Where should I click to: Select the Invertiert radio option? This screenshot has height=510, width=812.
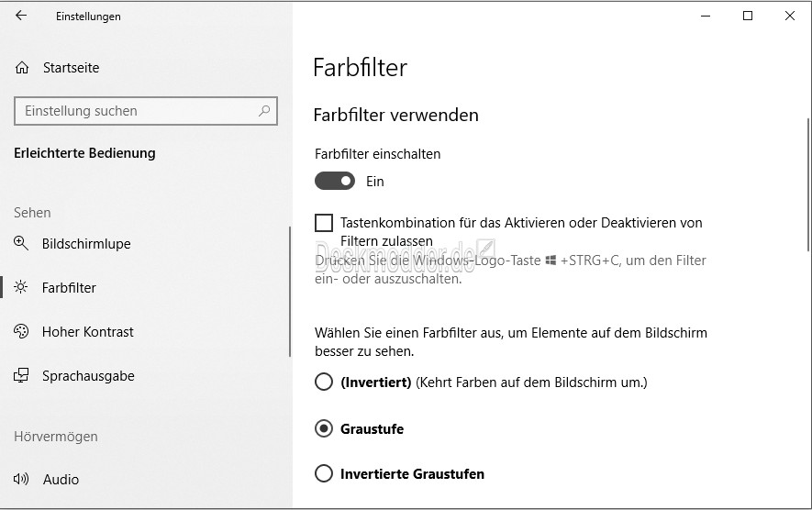click(324, 382)
